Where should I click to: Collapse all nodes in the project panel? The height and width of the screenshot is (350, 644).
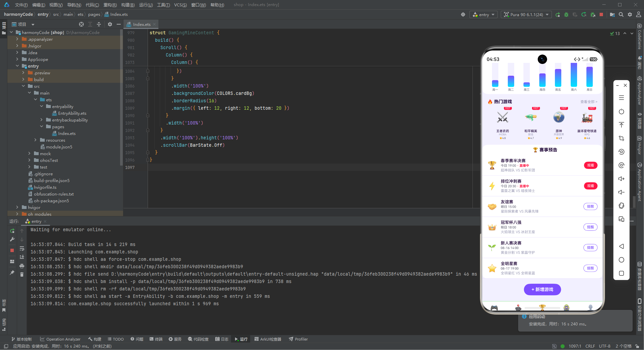click(x=99, y=24)
